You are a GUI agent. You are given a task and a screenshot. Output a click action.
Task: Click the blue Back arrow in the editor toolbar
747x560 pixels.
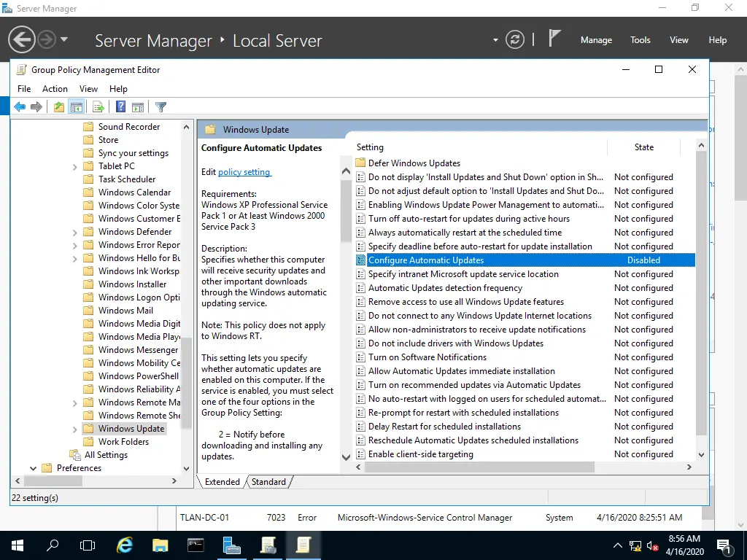tap(20, 106)
